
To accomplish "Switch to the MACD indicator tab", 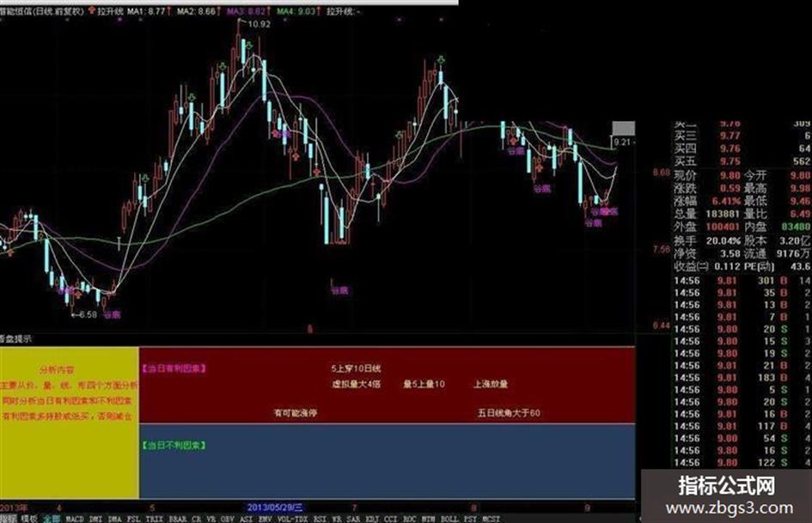I will pyautogui.click(x=75, y=519).
